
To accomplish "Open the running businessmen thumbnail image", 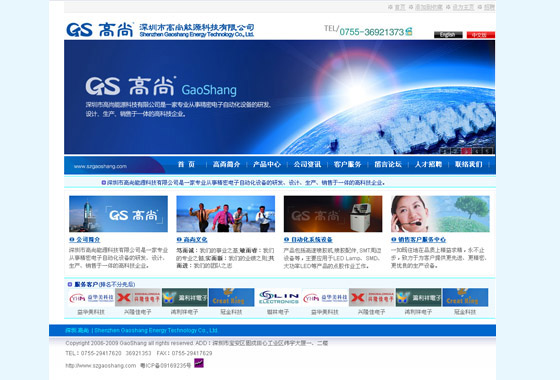I will pos(226,214).
